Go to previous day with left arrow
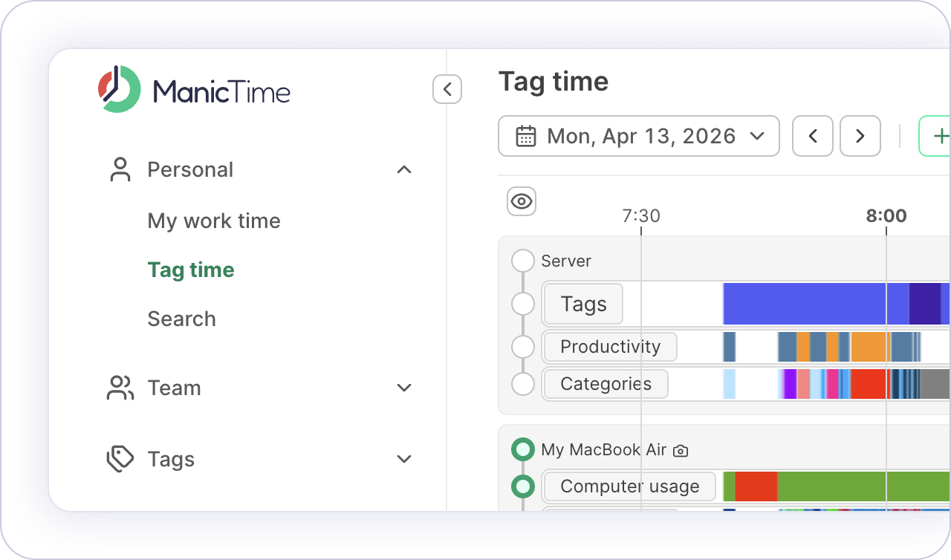Image resolution: width=951 pixels, height=560 pixels. tap(812, 136)
